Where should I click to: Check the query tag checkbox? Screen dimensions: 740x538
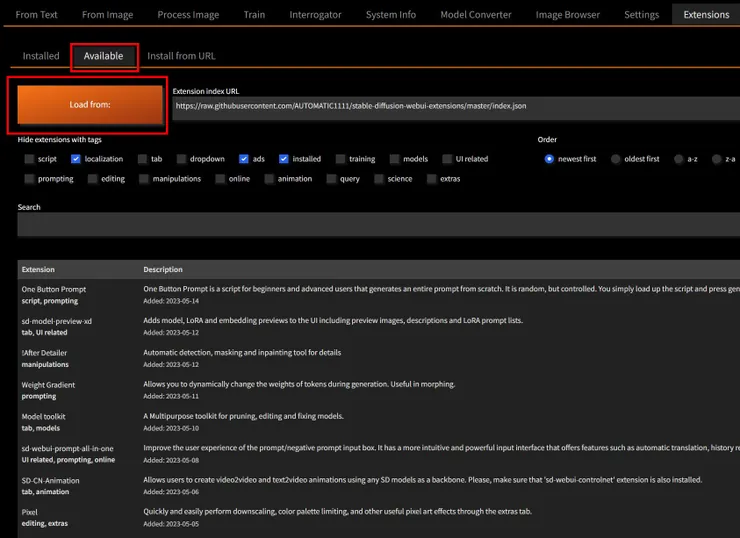331,179
